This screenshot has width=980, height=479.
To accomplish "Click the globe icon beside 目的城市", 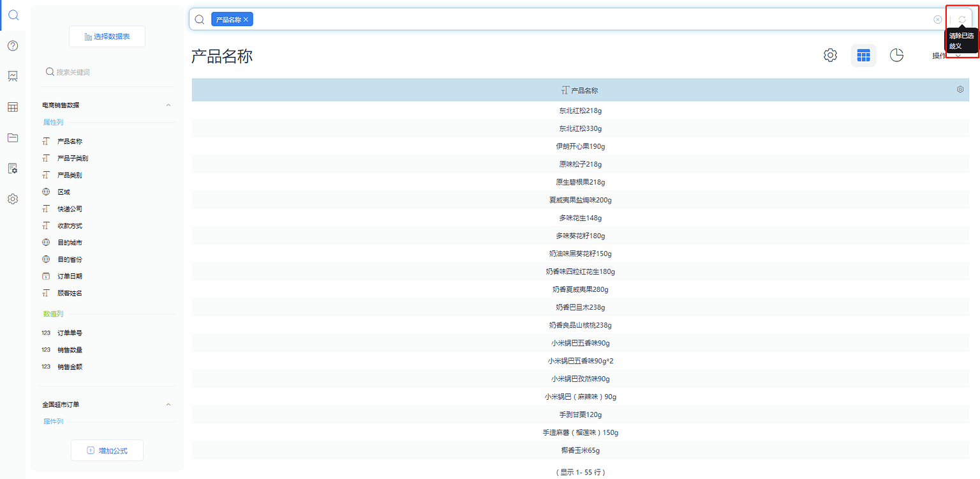I will point(46,243).
